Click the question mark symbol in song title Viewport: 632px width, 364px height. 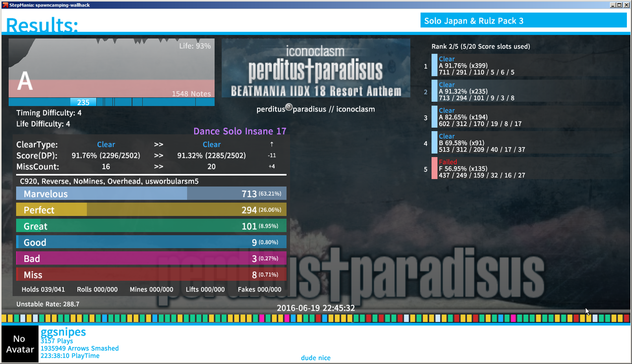289,107
